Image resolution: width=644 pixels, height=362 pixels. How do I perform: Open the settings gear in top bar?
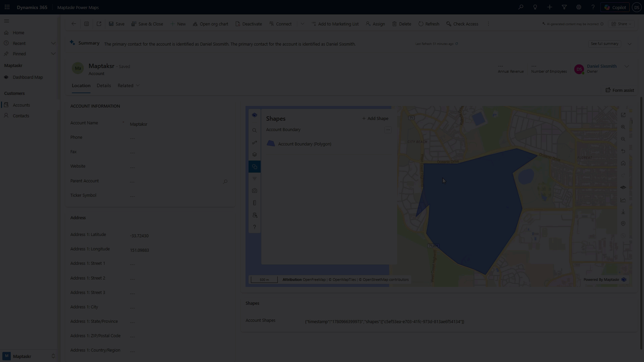[x=579, y=7]
